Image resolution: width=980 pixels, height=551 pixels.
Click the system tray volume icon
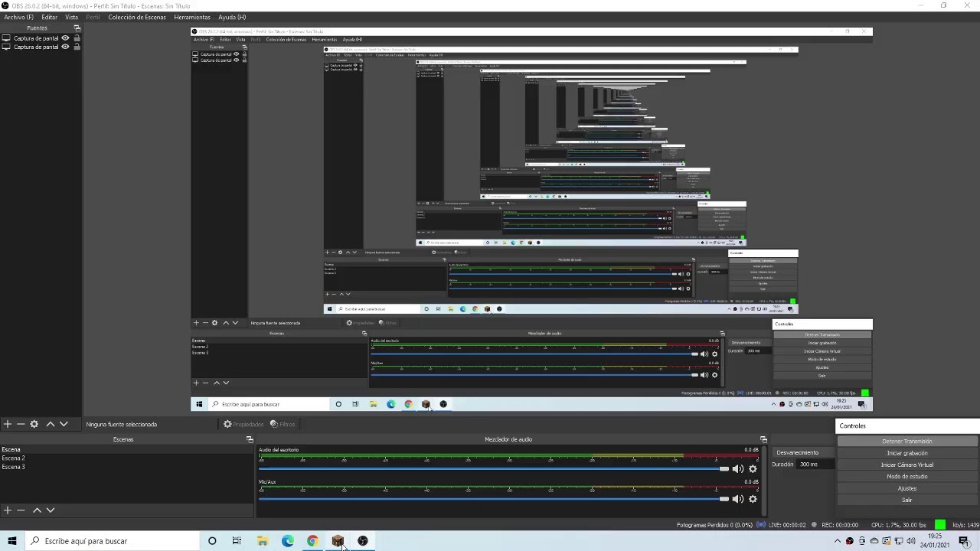pos(911,541)
